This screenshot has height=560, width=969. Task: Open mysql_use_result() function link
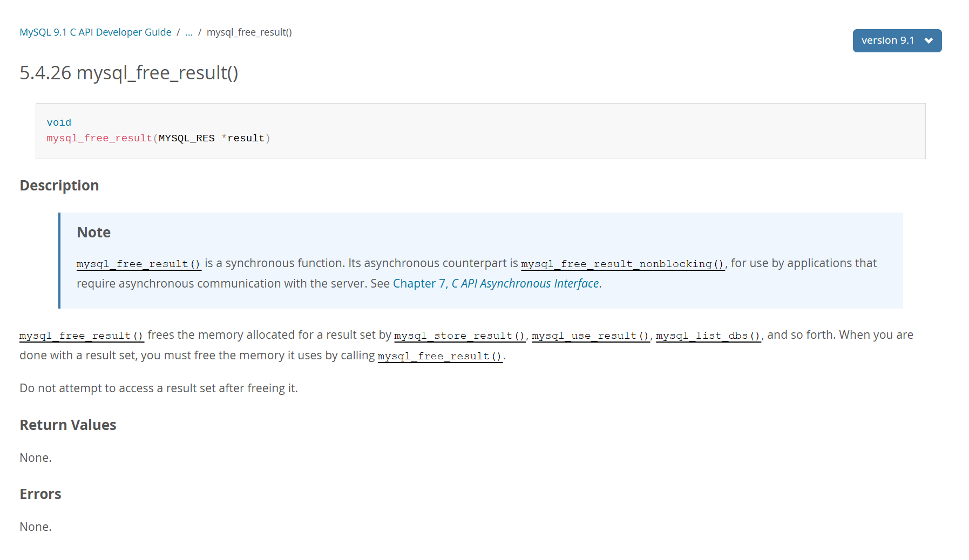[591, 336]
